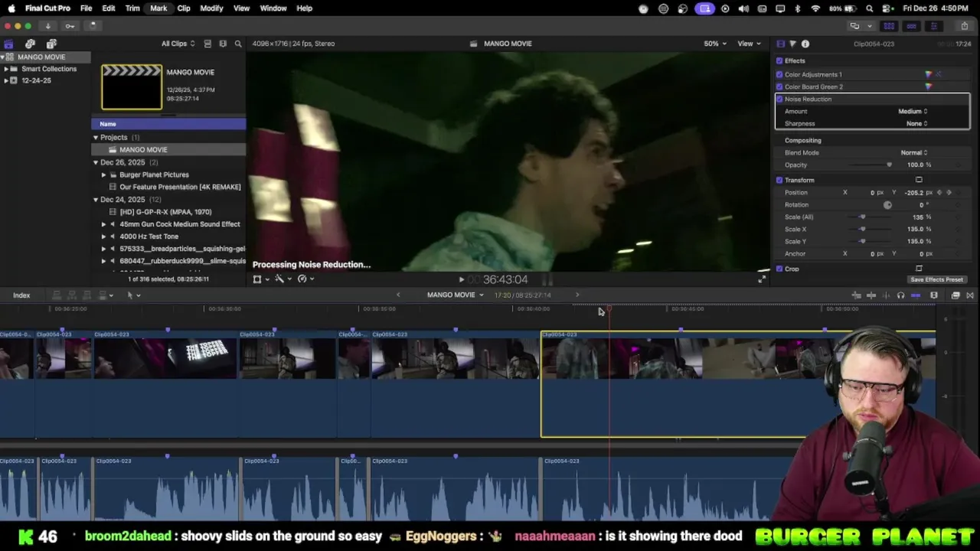Screen dimensions: 980x551
Task: Toggle viewer full screen playback icon
Action: tap(762, 279)
